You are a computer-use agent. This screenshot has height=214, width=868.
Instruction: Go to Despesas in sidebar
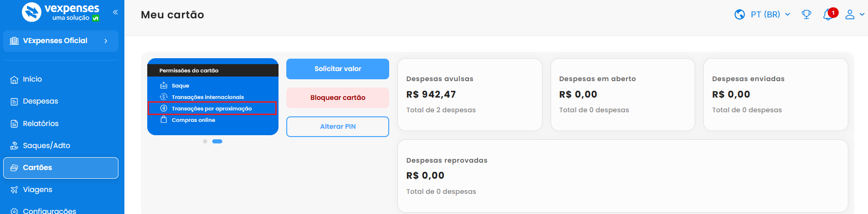tap(40, 101)
